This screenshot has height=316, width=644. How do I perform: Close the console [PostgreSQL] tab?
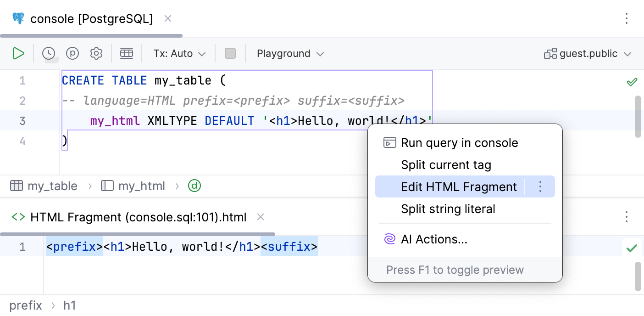tap(168, 19)
